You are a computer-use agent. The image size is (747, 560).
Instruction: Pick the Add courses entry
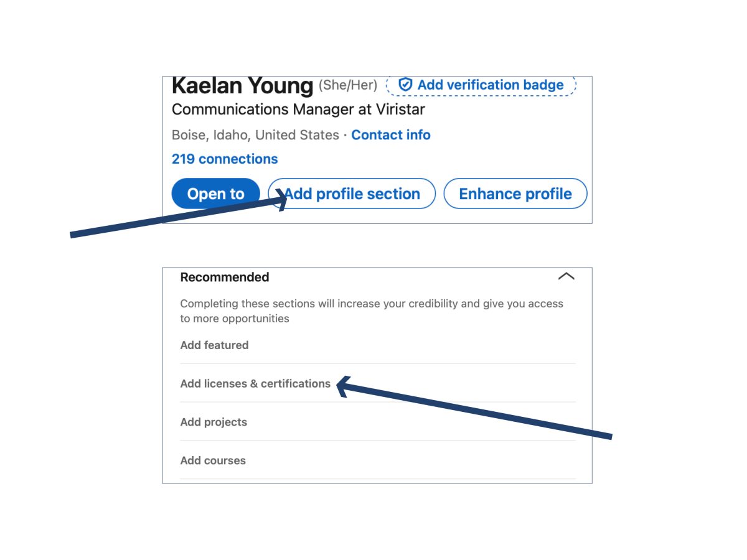[213, 460]
